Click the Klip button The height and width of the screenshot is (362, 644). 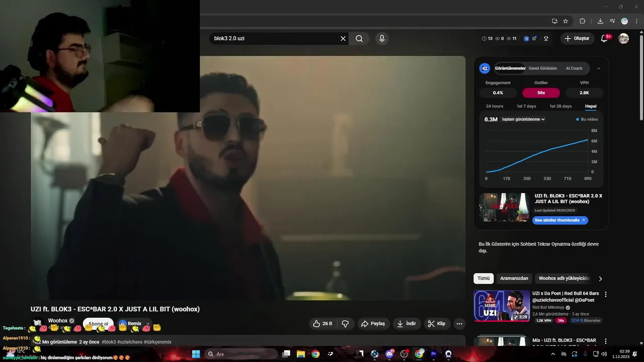[437, 324]
